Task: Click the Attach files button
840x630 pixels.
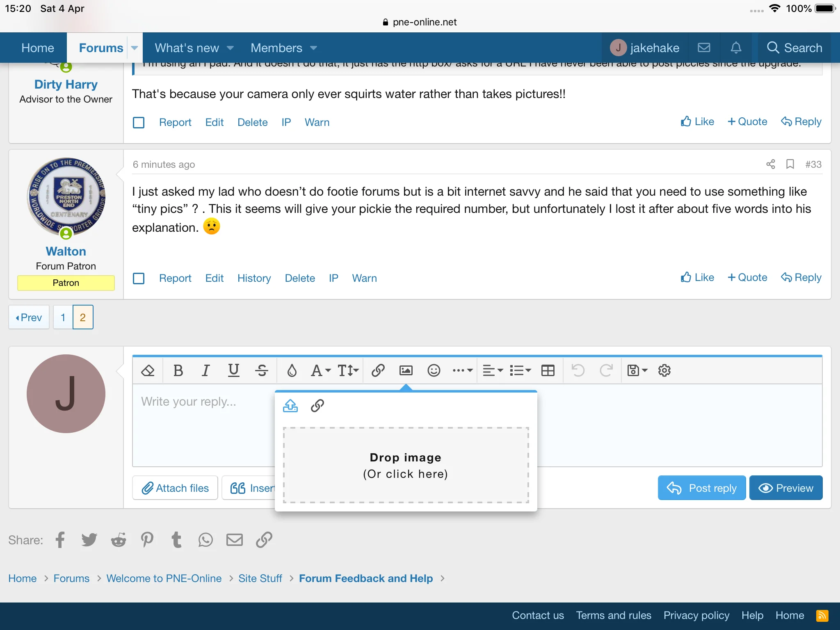Action: click(175, 488)
